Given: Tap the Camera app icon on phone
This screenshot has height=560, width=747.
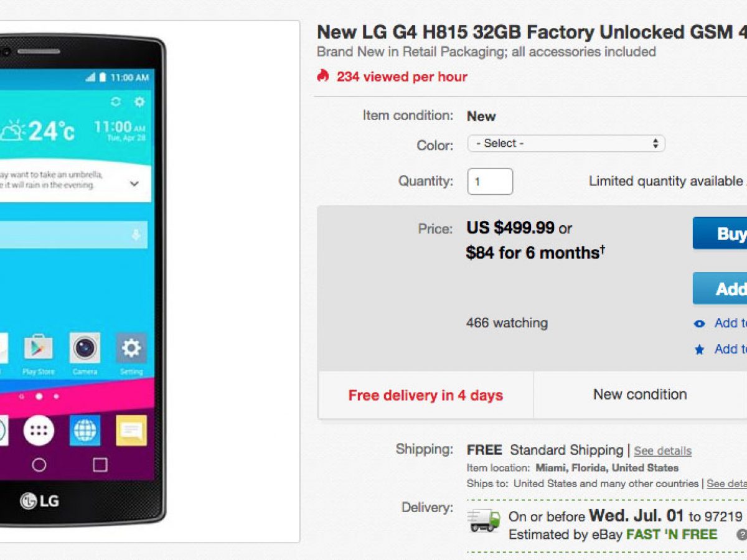Looking at the screenshot, I should point(85,348).
